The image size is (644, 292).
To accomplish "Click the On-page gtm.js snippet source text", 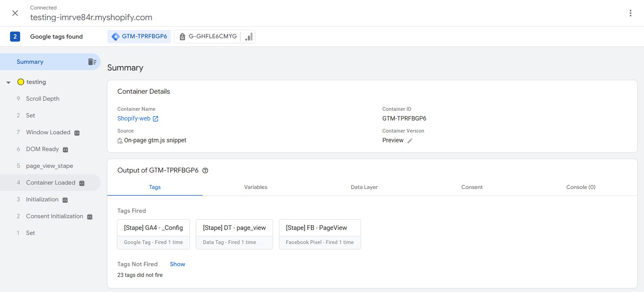I will [x=155, y=140].
